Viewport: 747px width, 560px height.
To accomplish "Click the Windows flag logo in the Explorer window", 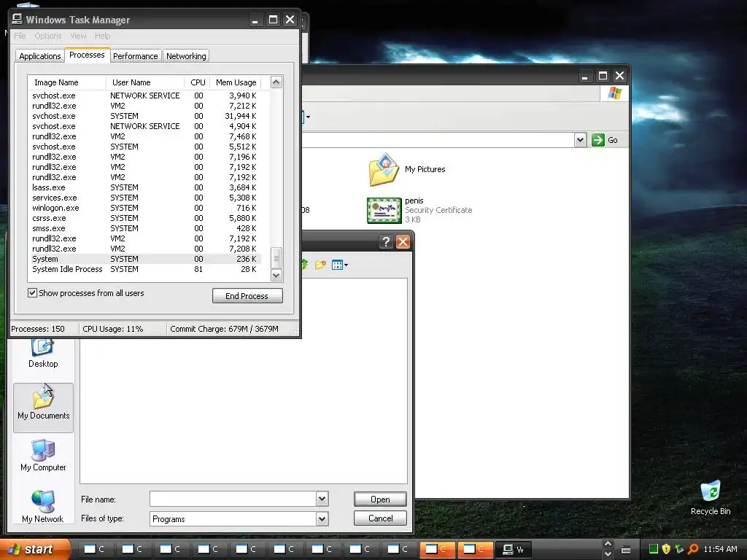I will pos(614,93).
